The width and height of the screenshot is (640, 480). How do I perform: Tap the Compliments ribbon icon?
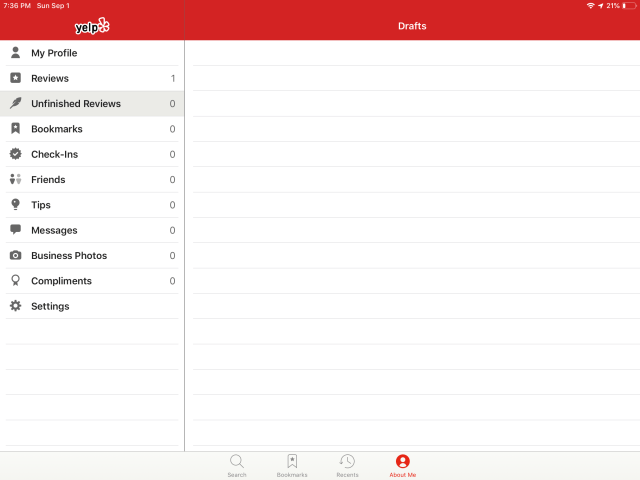tap(15, 281)
